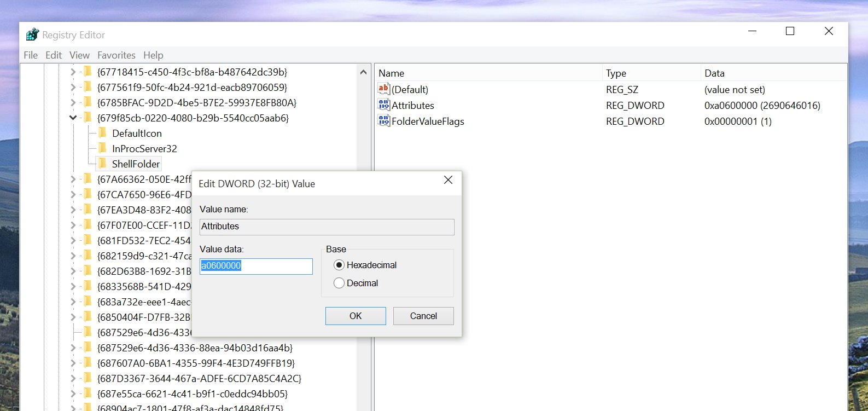
Task: Open the Help menu
Action: coord(153,55)
